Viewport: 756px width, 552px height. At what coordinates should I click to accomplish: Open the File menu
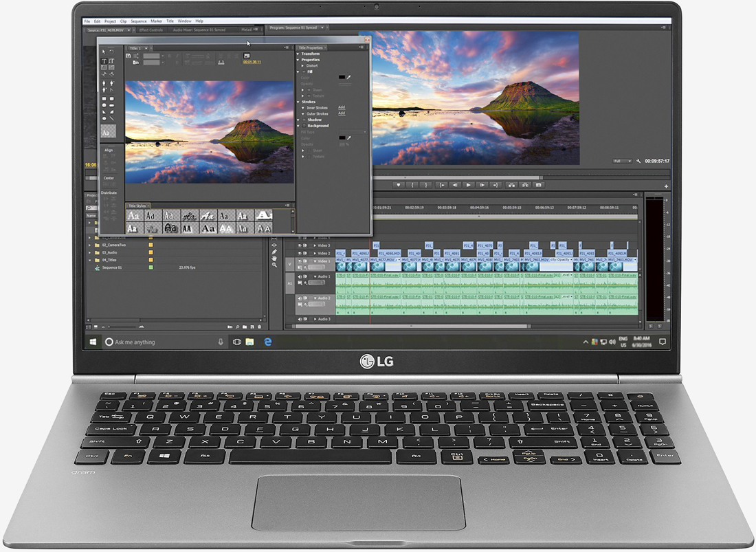pyautogui.click(x=87, y=21)
